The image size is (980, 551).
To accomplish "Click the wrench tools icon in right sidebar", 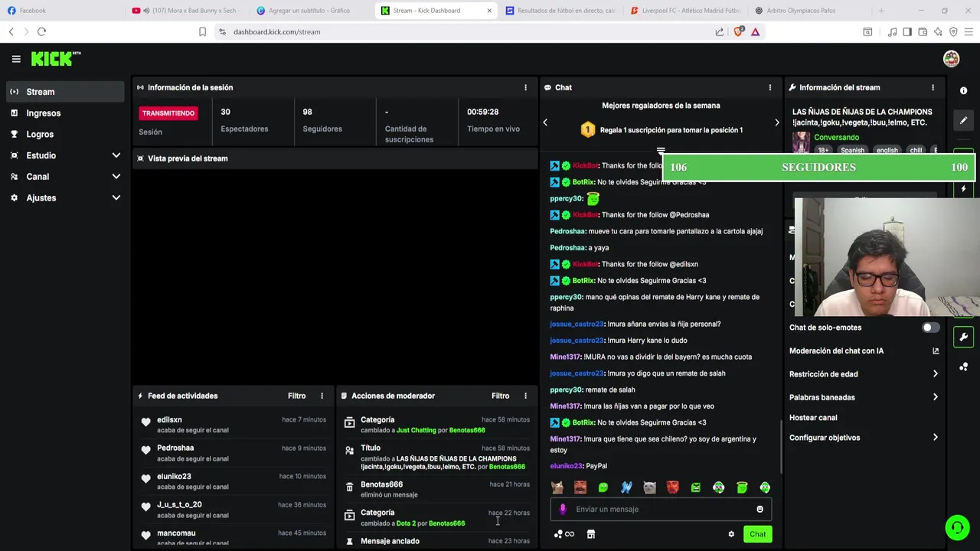I will 963,337.
